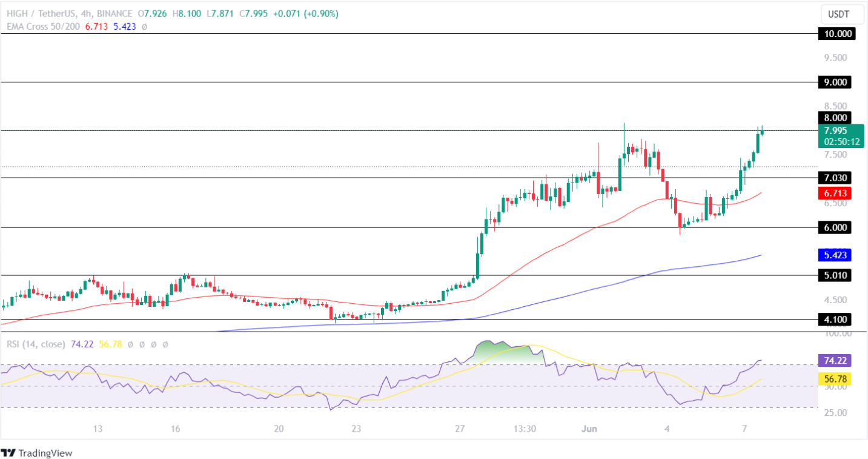Click the O7.926 open value in header
The image size is (868, 459).
152,14
